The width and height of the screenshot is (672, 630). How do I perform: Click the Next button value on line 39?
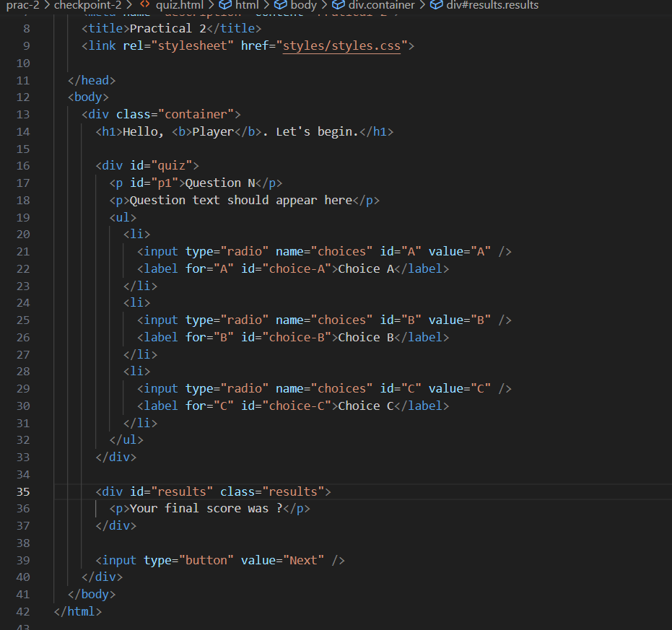[x=305, y=560]
